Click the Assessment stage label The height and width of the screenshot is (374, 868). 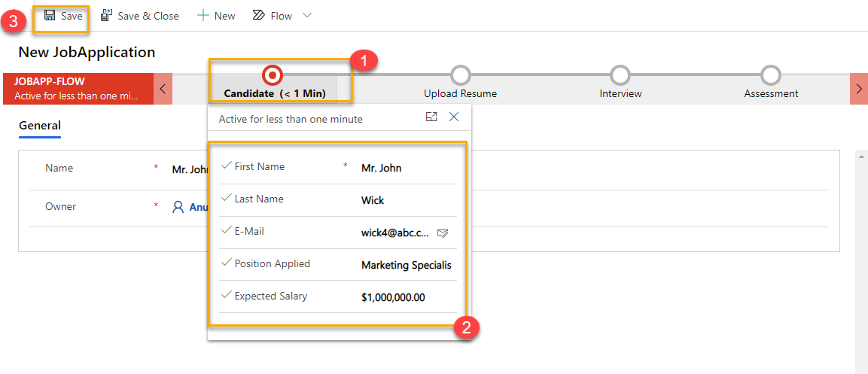click(x=771, y=93)
